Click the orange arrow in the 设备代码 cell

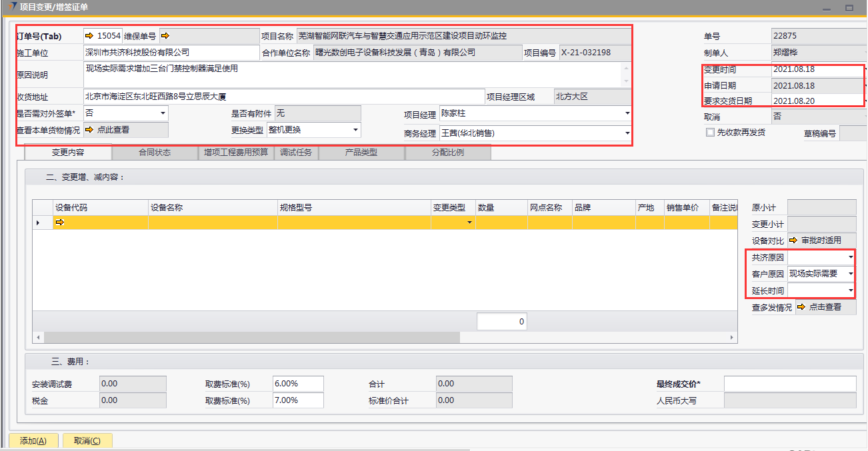click(x=60, y=223)
